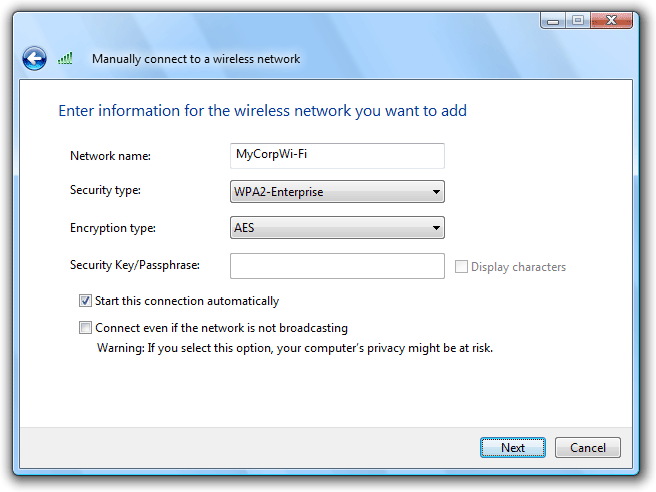The height and width of the screenshot is (492, 656).
Task: Click the Security type label
Action: pos(105,190)
